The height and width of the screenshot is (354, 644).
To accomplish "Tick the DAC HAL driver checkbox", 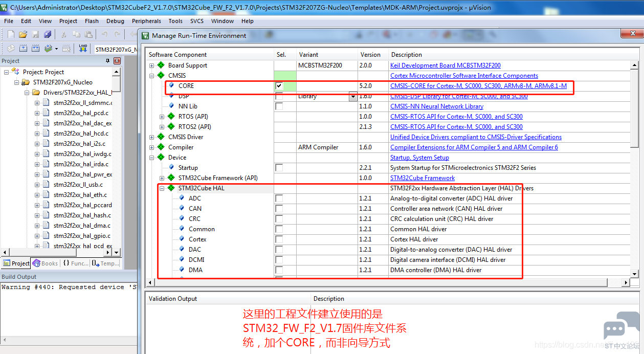I will click(x=279, y=250).
